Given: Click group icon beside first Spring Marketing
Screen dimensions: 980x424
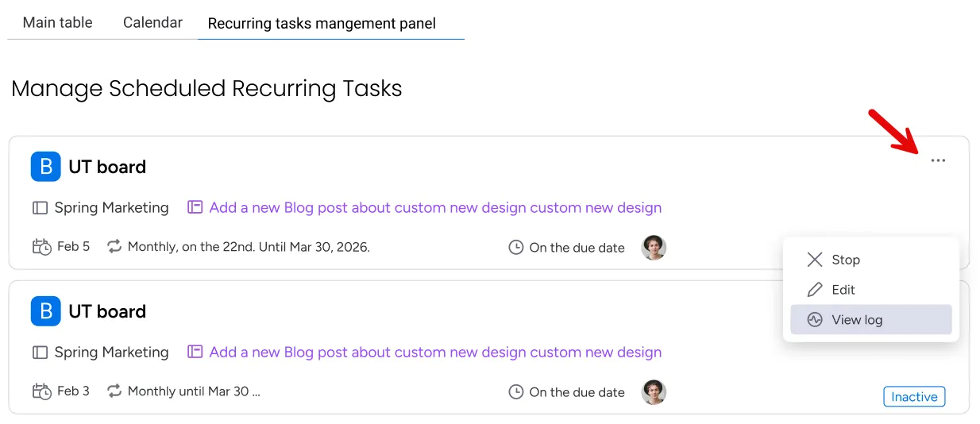Looking at the screenshot, I should click(x=40, y=208).
